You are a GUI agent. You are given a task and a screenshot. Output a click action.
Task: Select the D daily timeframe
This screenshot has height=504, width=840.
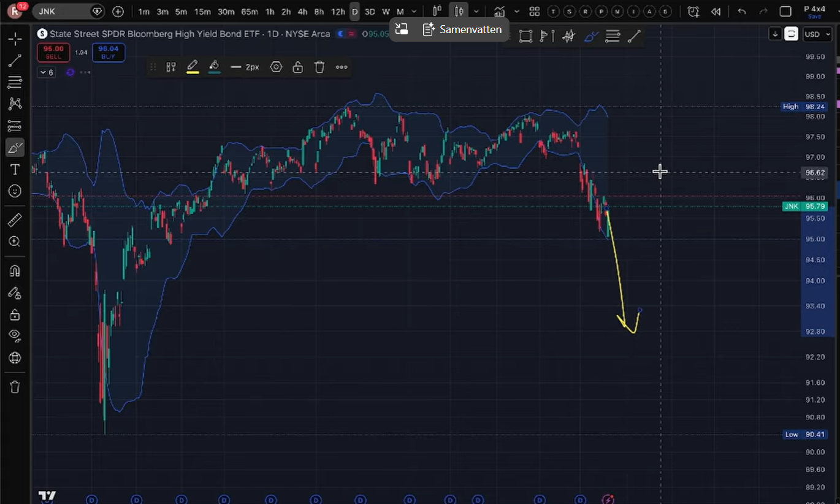click(x=354, y=12)
